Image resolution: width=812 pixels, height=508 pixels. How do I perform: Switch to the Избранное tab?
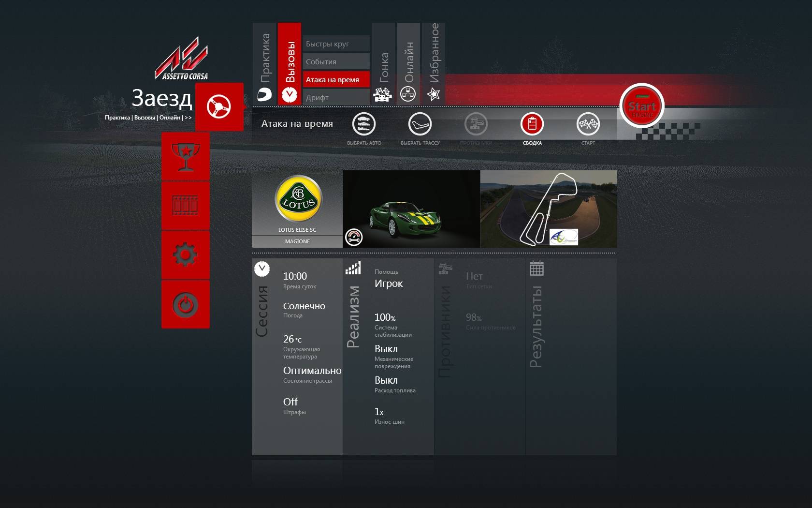(434, 63)
